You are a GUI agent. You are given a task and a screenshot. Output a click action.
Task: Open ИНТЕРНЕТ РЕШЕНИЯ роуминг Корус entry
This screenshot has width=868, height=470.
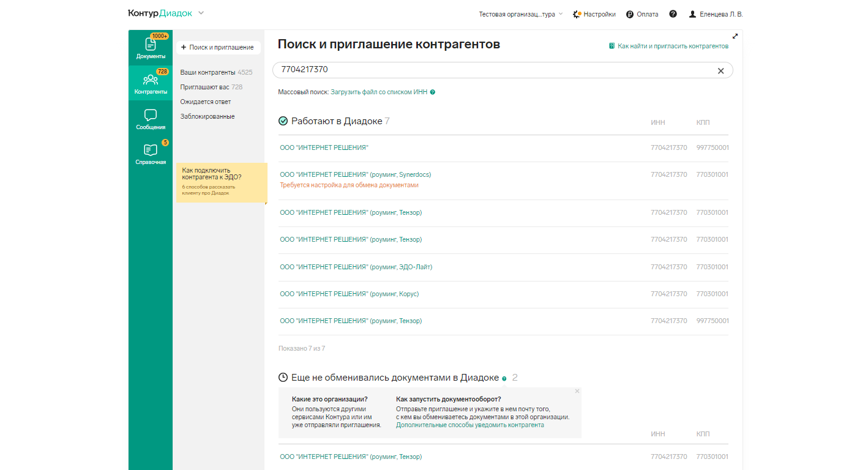(349, 294)
